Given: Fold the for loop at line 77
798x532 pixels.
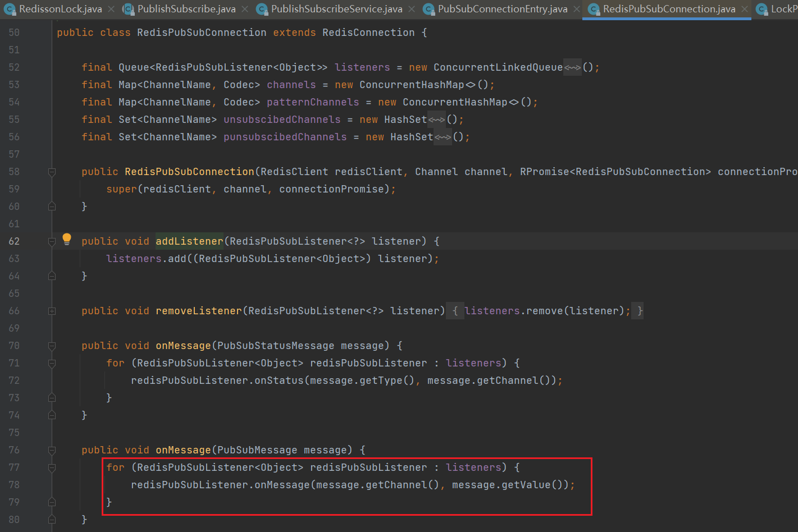Looking at the screenshot, I should pos(52,468).
